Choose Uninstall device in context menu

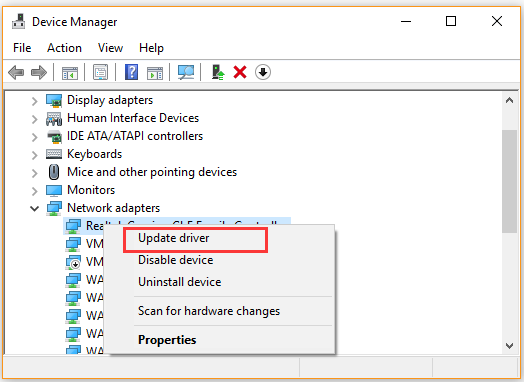(x=220, y=282)
